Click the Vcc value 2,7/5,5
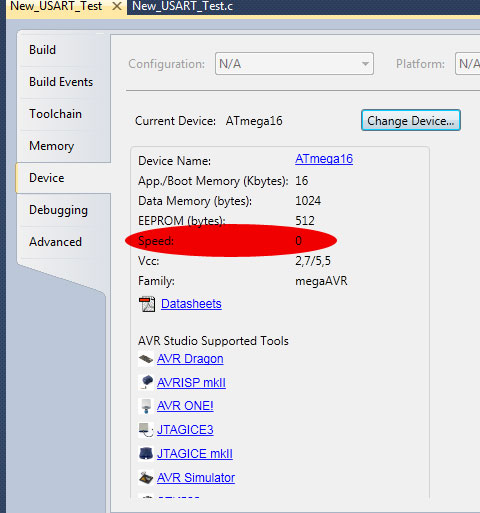480x513 pixels. pyautogui.click(x=313, y=261)
